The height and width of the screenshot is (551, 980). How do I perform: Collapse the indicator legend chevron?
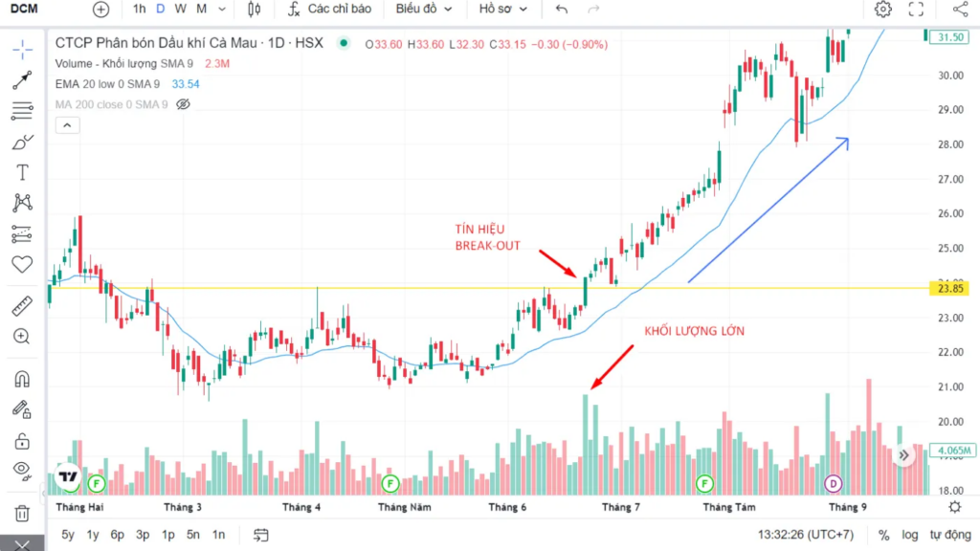(66, 125)
